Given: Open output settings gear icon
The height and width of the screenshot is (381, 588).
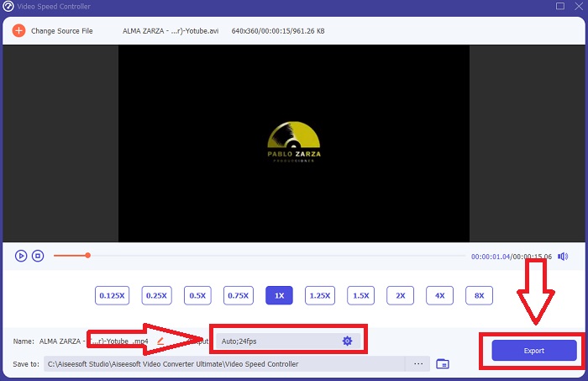Looking at the screenshot, I should (347, 341).
